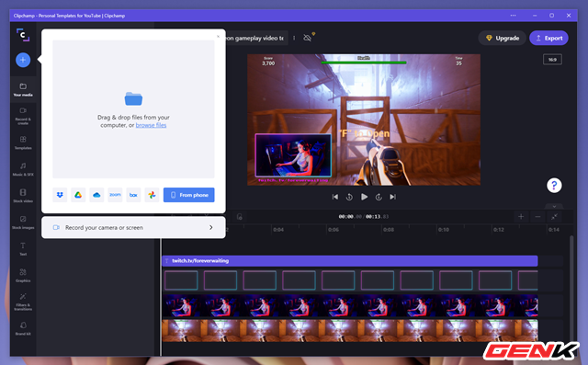Select the twitch.tv/foreverwaiting text clip

[350, 261]
